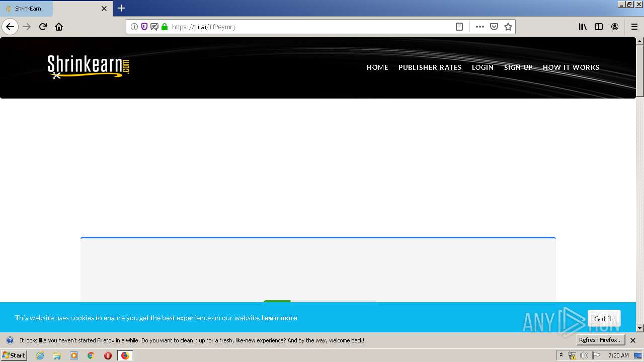The image size is (644, 362).
Task: Open the SIGN UP page
Action: click(518, 67)
